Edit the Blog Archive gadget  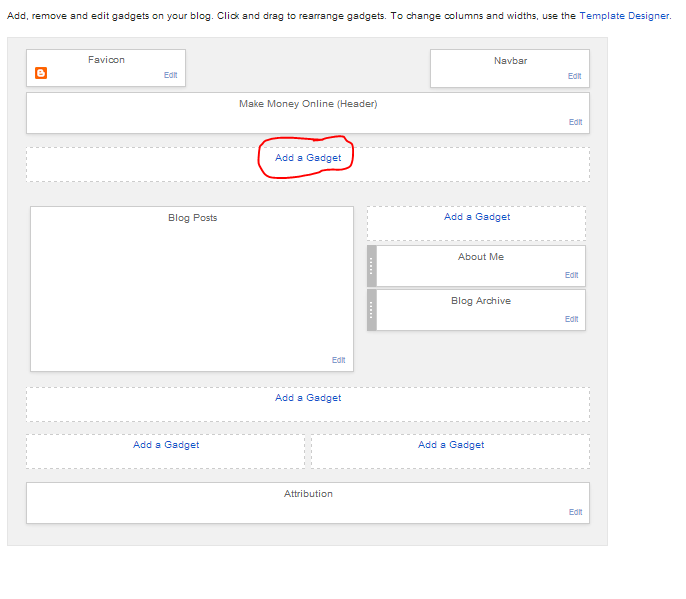(x=571, y=319)
